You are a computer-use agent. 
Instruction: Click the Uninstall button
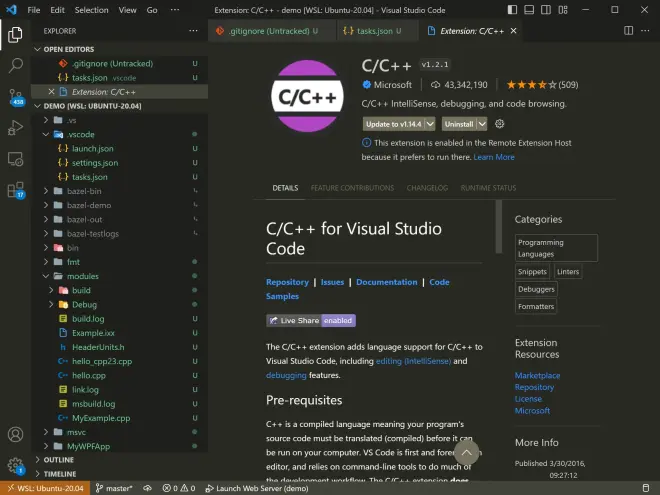tap(459, 124)
